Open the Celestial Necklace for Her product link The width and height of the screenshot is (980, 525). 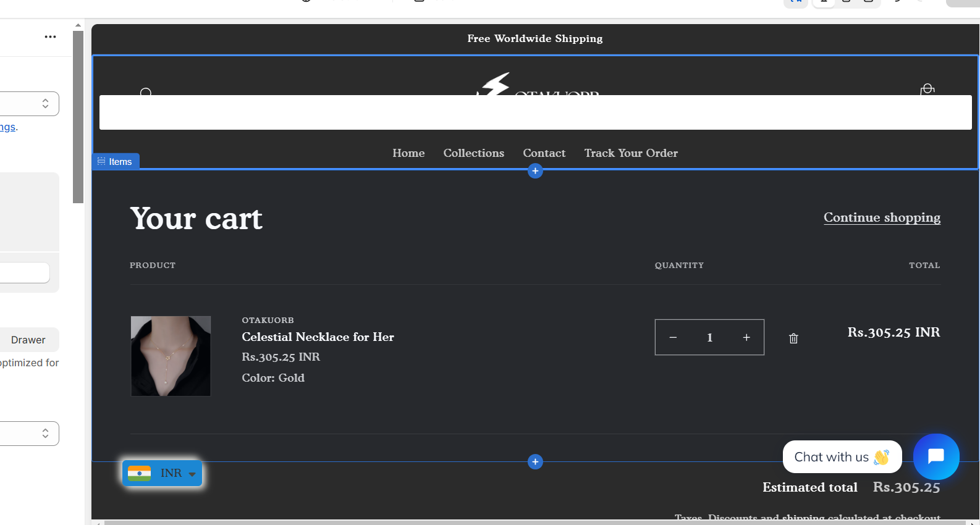[x=318, y=337]
